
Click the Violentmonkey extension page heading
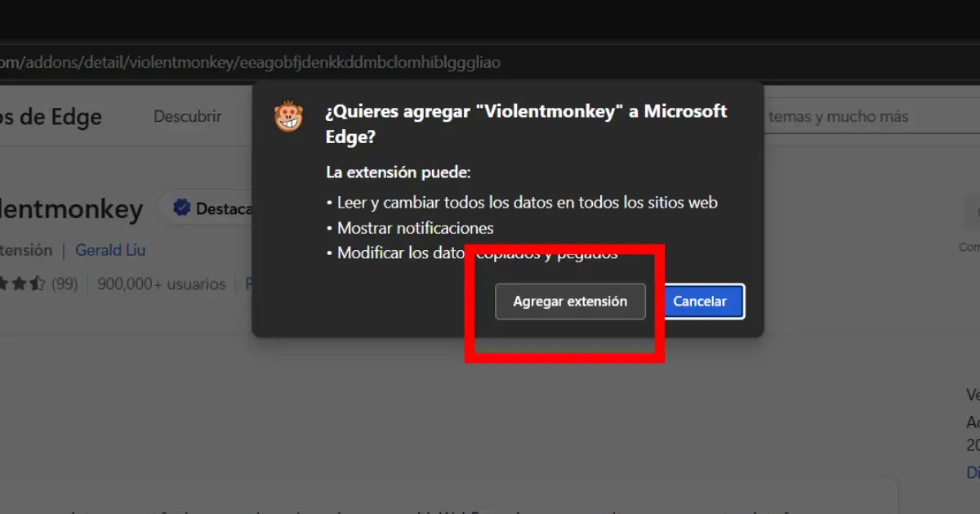point(71,210)
